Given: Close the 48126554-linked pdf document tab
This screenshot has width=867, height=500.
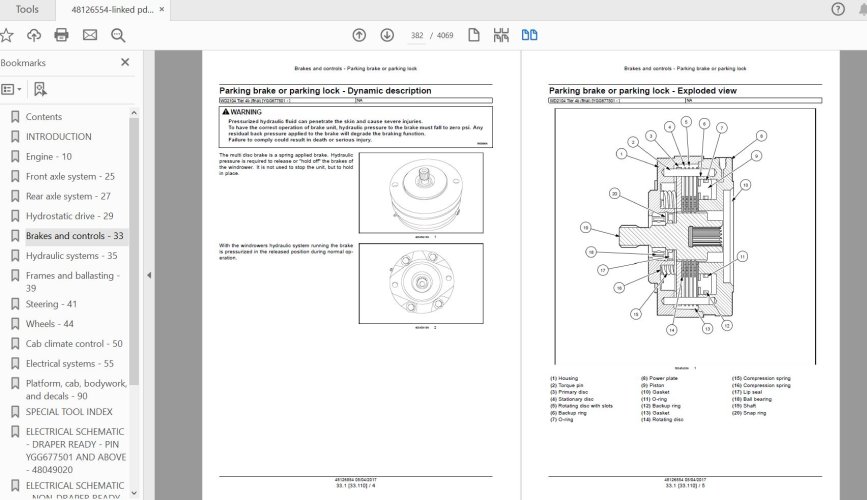Looking at the screenshot, I should click(x=161, y=9).
